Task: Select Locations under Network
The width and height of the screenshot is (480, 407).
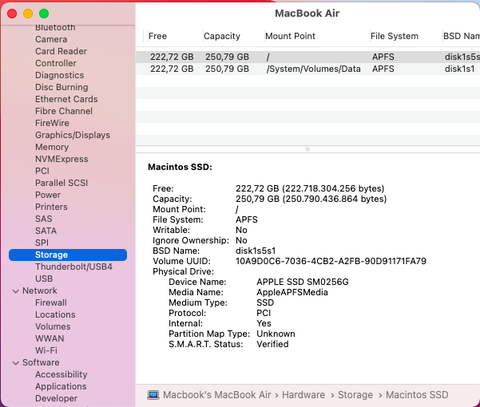Action: (55, 315)
